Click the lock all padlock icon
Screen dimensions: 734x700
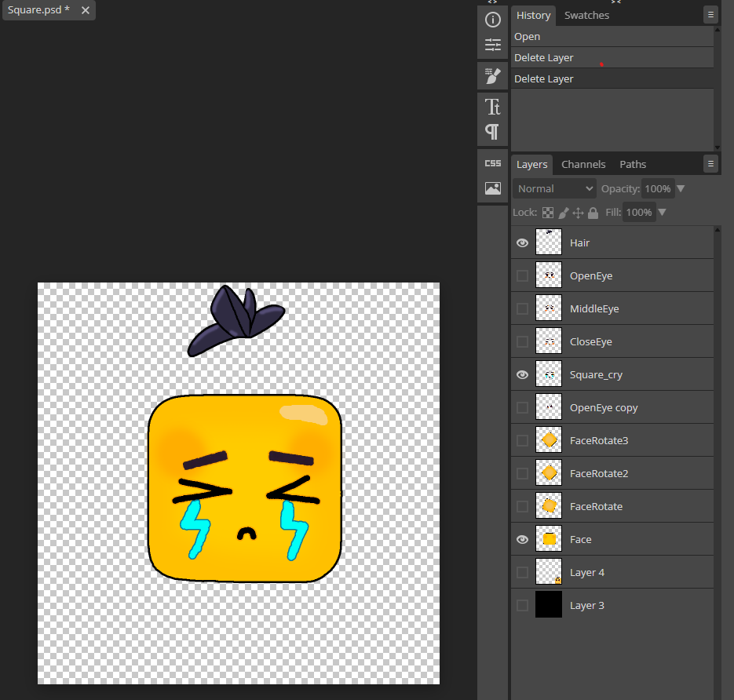[593, 213]
